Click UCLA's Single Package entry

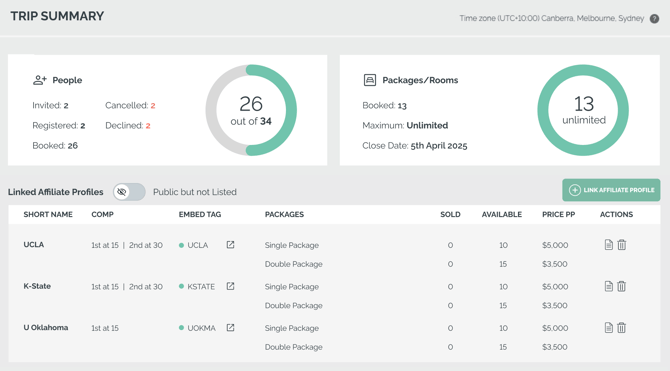pos(291,245)
